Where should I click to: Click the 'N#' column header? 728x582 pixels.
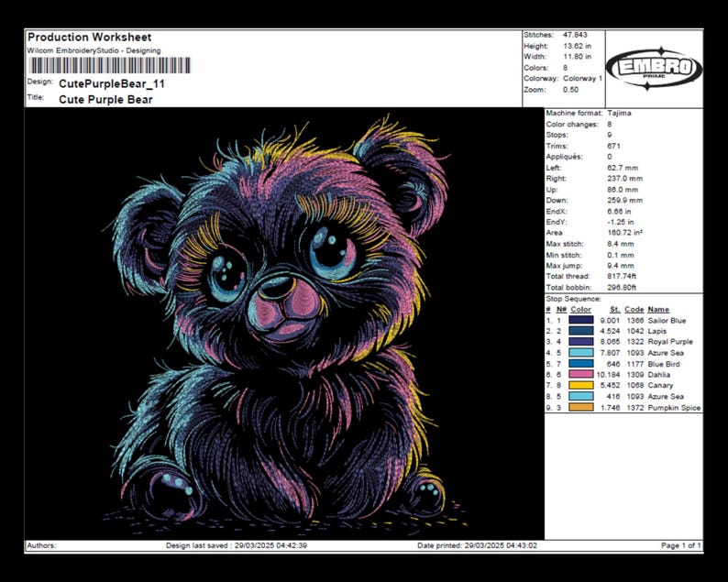click(561, 309)
